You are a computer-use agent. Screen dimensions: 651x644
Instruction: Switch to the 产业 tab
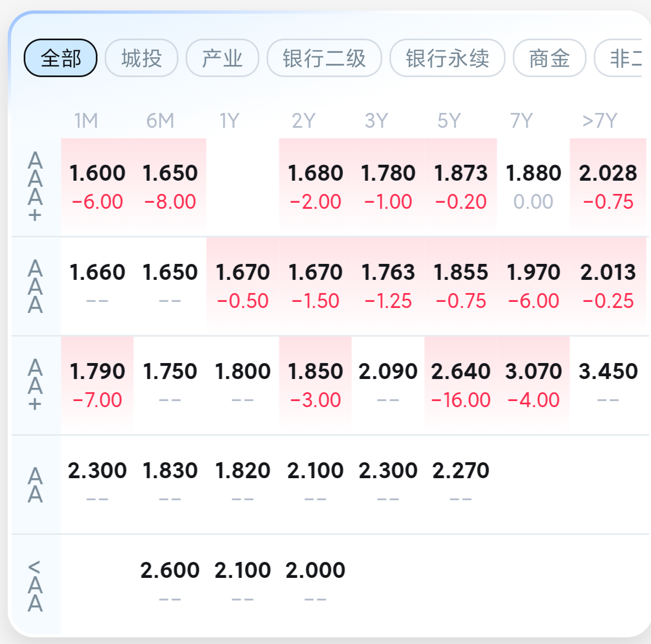223,58
